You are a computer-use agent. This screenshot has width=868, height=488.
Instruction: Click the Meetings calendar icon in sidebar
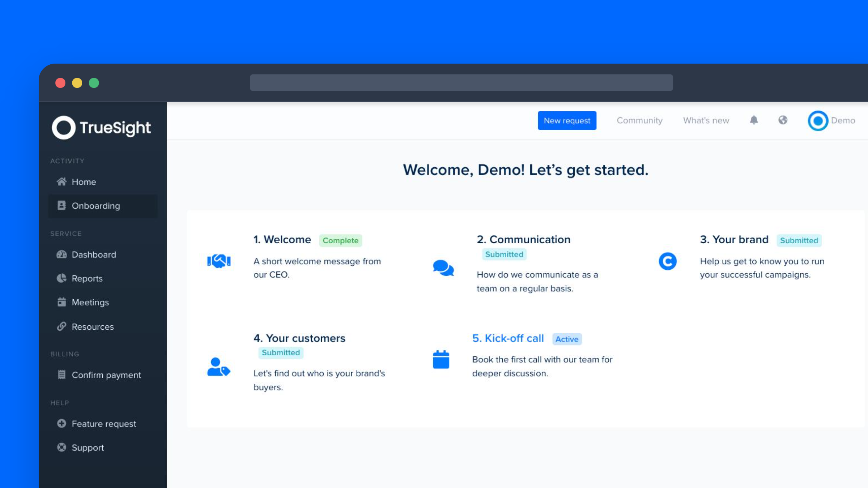61,302
